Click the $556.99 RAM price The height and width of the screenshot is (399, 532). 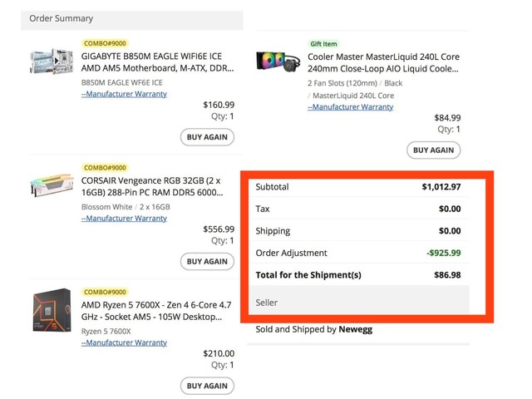click(219, 229)
